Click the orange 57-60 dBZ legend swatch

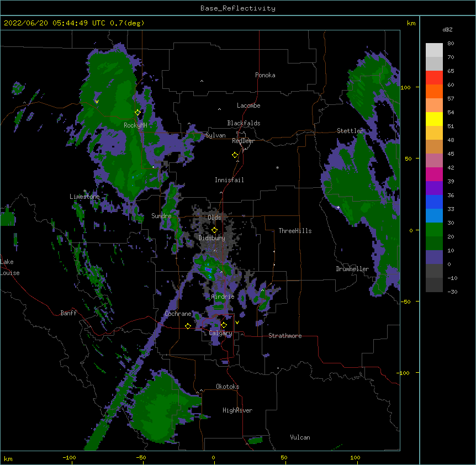point(434,91)
